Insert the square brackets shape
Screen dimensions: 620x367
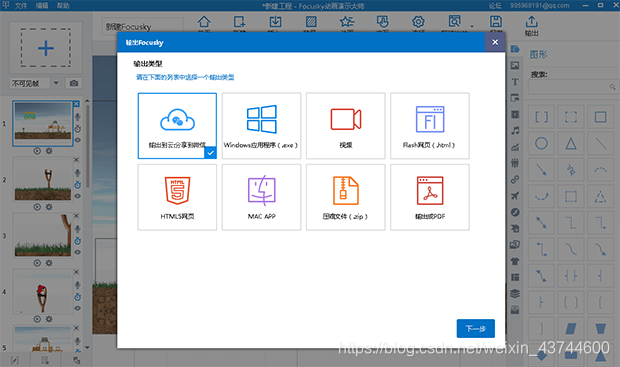click(x=541, y=117)
